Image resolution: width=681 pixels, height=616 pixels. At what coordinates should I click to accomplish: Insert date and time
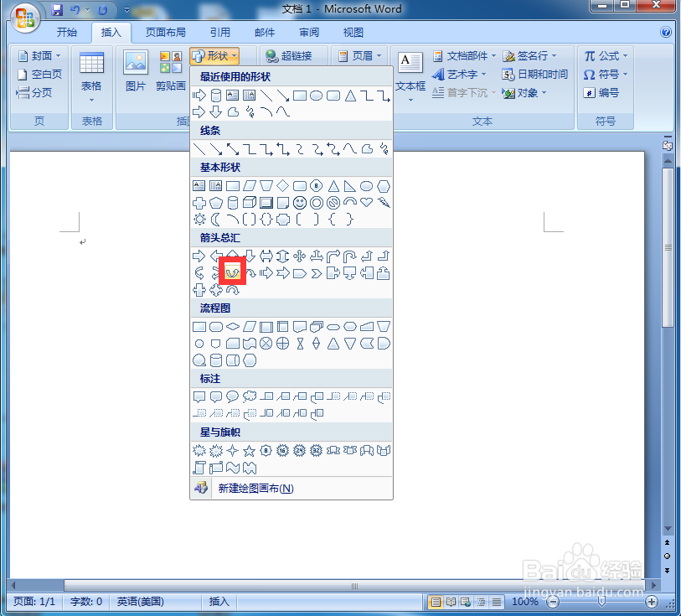coord(534,75)
